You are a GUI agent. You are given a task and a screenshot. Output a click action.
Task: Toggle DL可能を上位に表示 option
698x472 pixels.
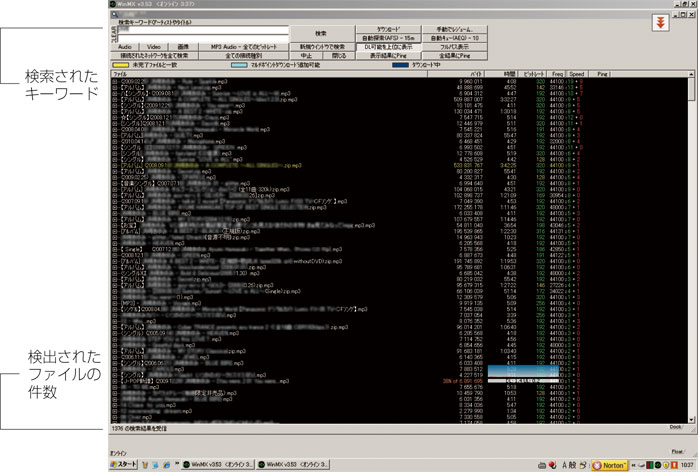[x=388, y=47]
